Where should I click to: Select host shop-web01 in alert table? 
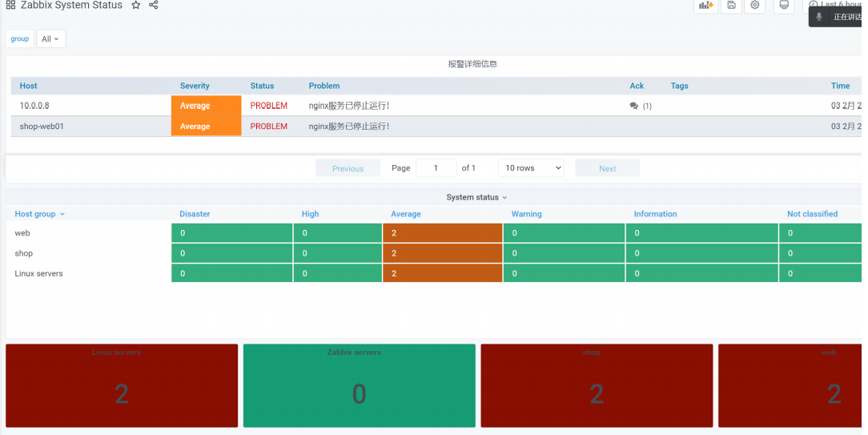(42, 127)
